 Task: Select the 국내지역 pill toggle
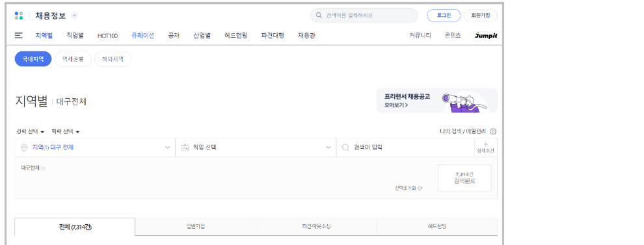(33, 59)
